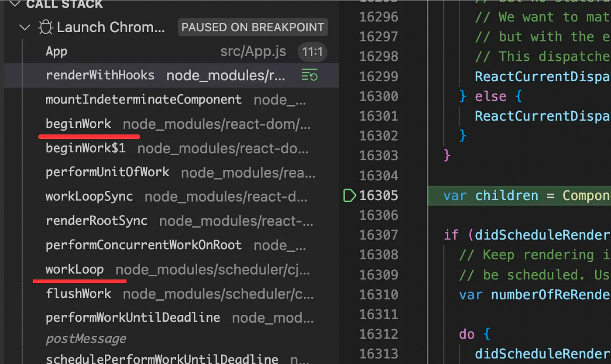
Task: Collapse the CALL STACK section chevron
Action: (15, 3)
